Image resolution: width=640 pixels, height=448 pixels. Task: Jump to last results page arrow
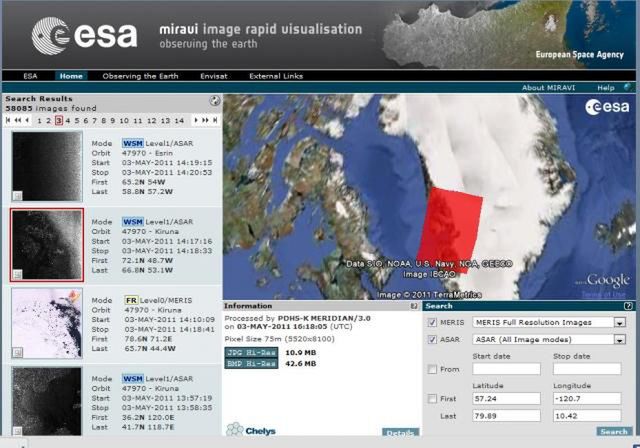point(215,120)
